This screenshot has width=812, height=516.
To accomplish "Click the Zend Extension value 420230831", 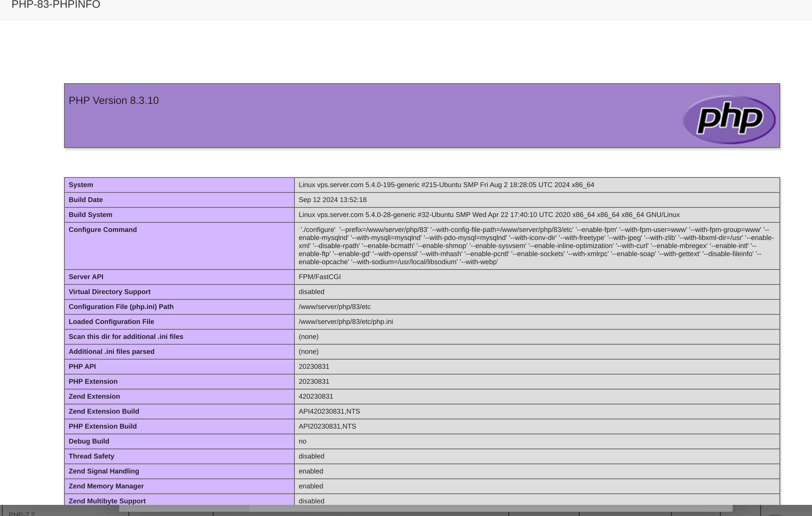I will pos(316,396).
